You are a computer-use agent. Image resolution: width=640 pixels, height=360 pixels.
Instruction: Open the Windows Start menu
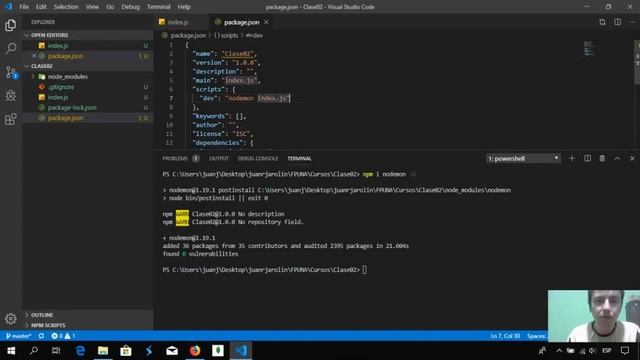11,351
